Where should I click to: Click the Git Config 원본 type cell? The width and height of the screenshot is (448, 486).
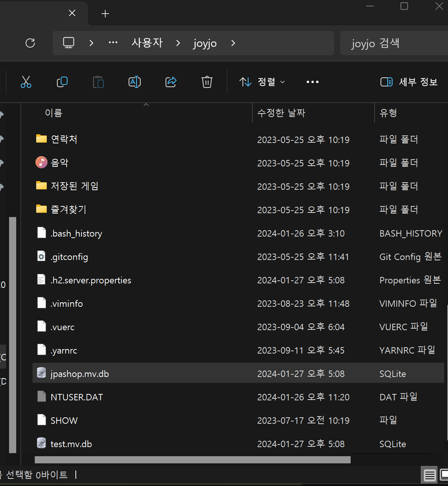pos(410,257)
